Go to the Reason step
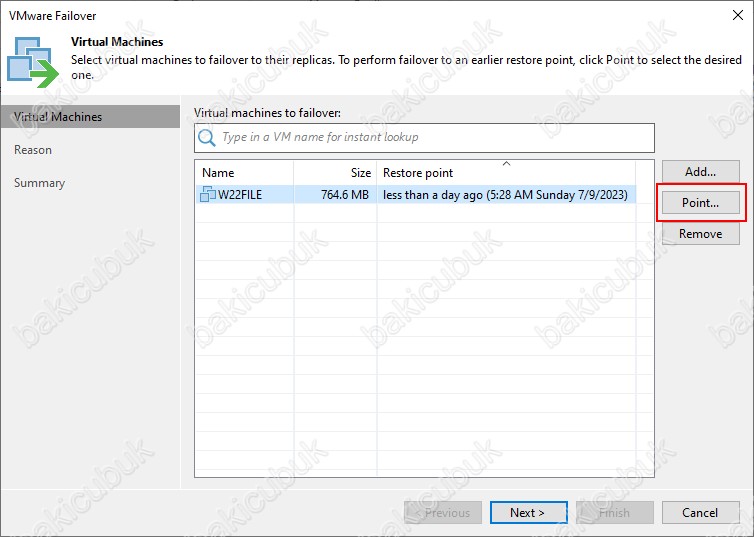 click(33, 150)
